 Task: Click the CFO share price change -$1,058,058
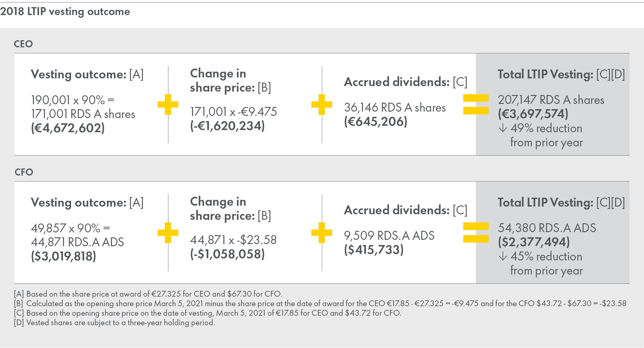tap(227, 254)
